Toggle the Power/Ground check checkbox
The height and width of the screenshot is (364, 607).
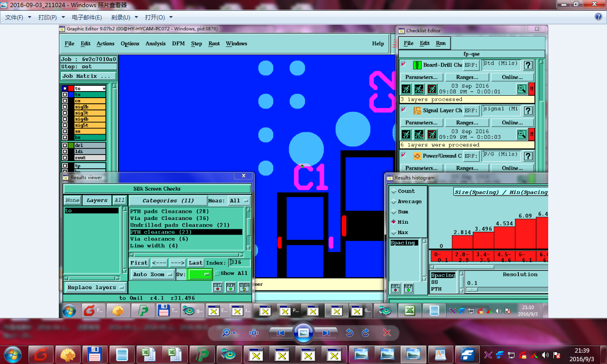click(404, 155)
